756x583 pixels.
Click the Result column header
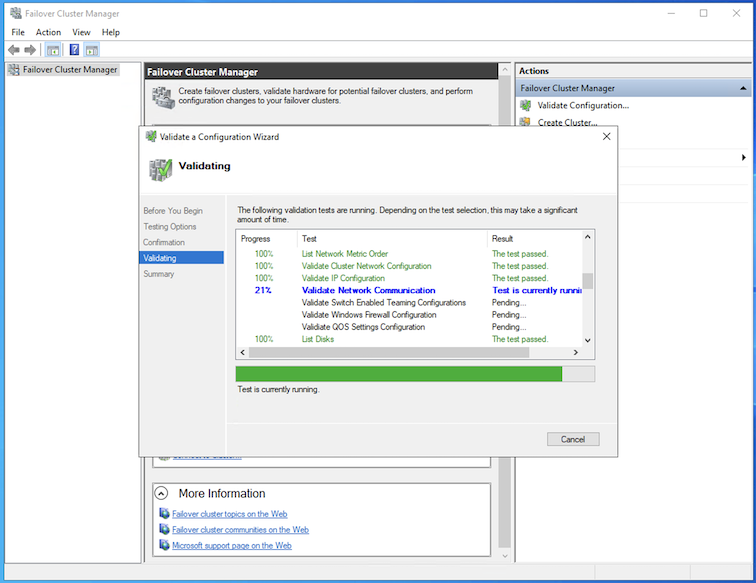click(x=535, y=238)
